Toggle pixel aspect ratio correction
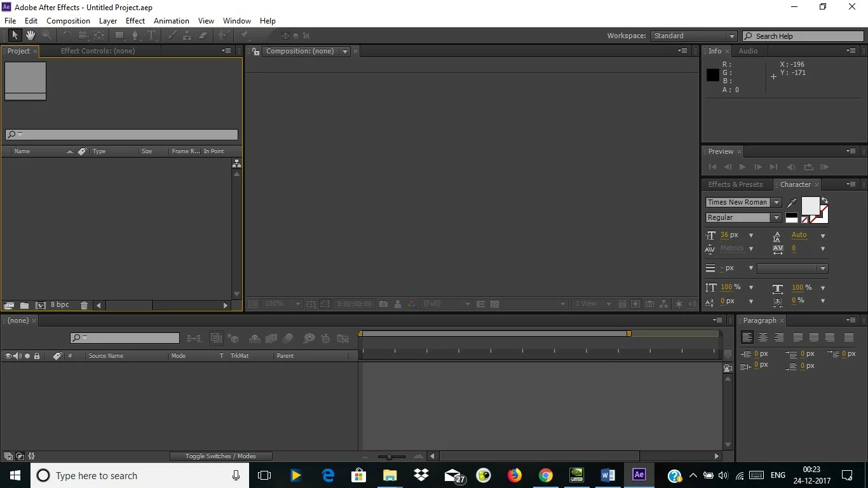This screenshot has height=488, width=868. 622,304
